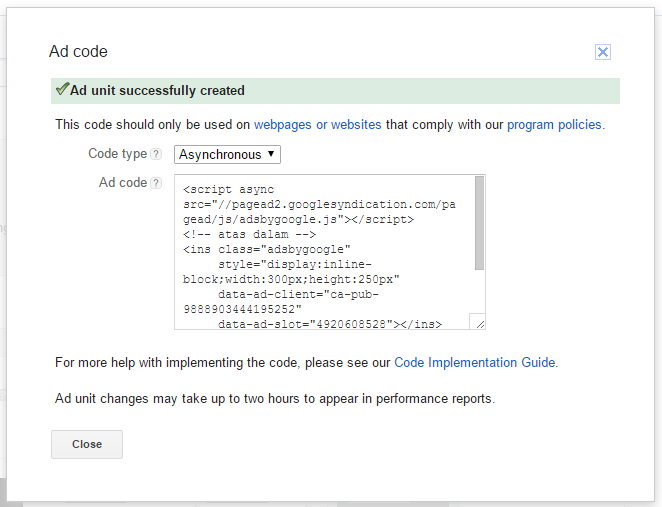Click the scrollbar thumb in the code box
This screenshot has height=507, width=662.
coord(479,223)
